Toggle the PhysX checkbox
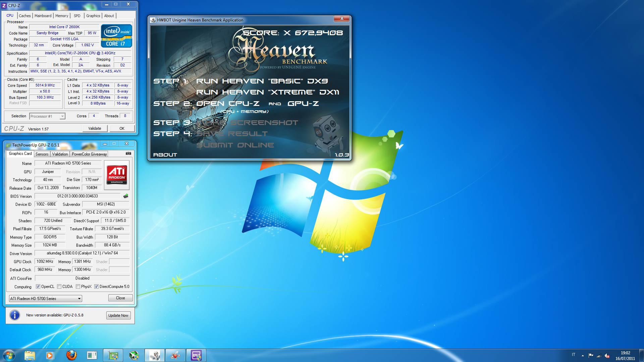 tap(78, 287)
